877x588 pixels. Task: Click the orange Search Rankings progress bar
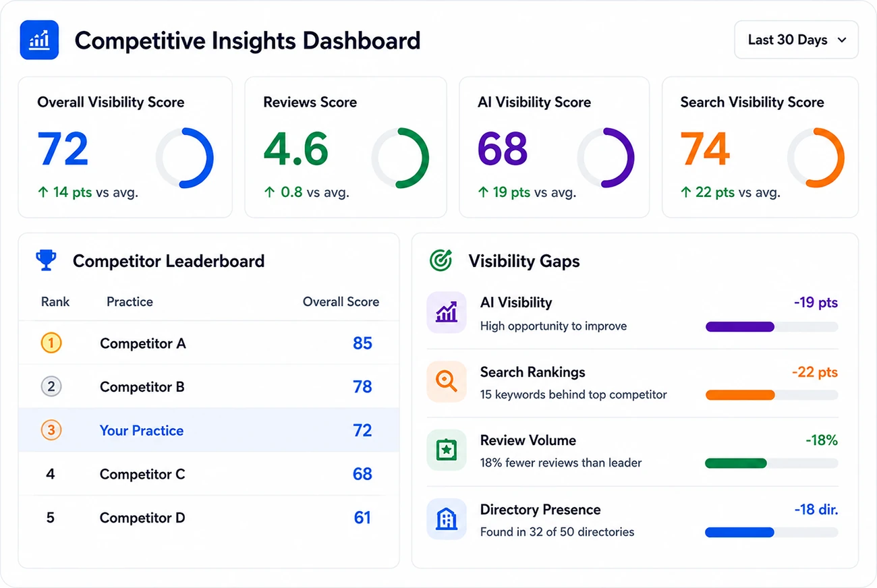(772, 395)
